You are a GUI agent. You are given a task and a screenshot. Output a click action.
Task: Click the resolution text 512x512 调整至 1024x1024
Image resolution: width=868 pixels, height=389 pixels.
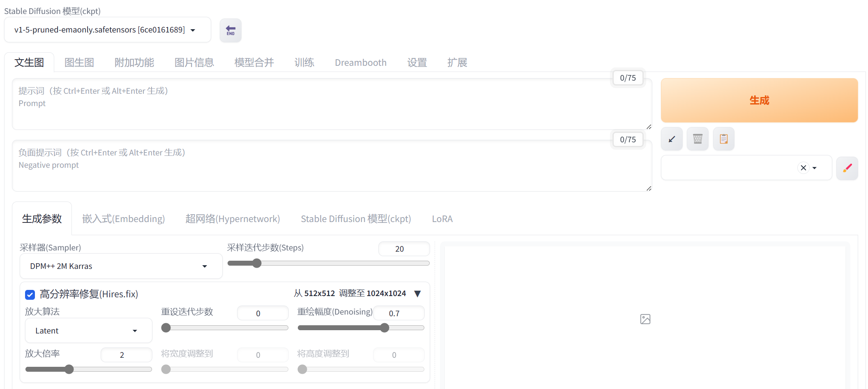pos(355,293)
